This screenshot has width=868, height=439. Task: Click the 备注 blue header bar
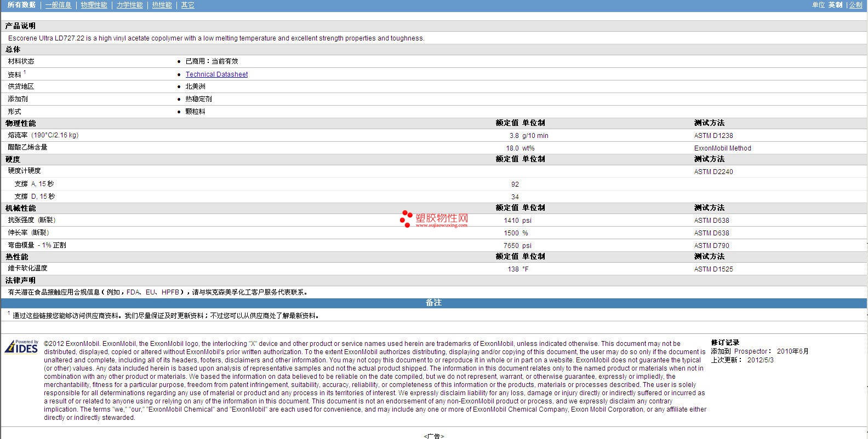pos(433,303)
